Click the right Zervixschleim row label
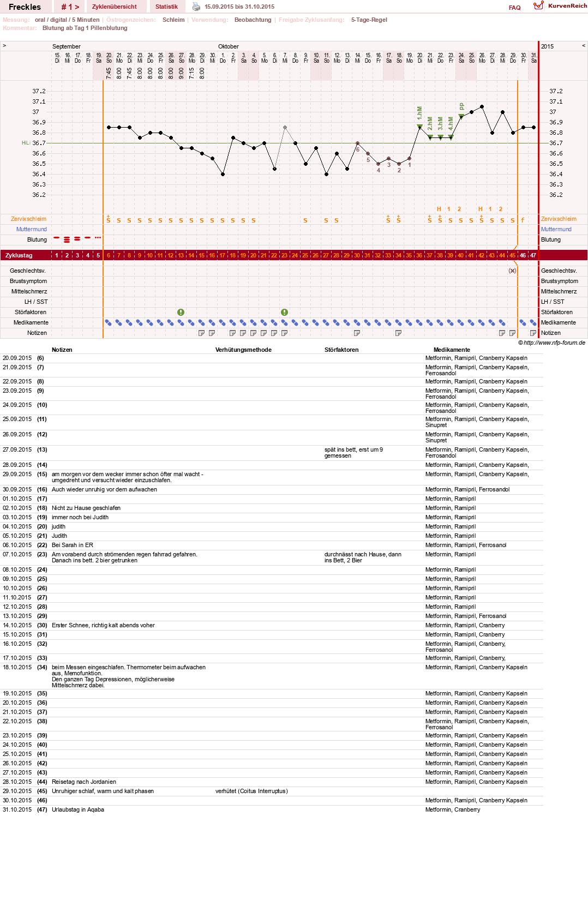Screen dimensions: 588x918 point(559,219)
